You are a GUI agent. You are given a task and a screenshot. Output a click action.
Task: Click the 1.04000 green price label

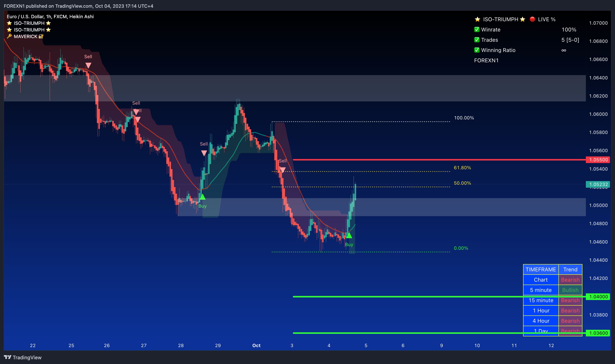pyautogui.click(x=598, y=297)
